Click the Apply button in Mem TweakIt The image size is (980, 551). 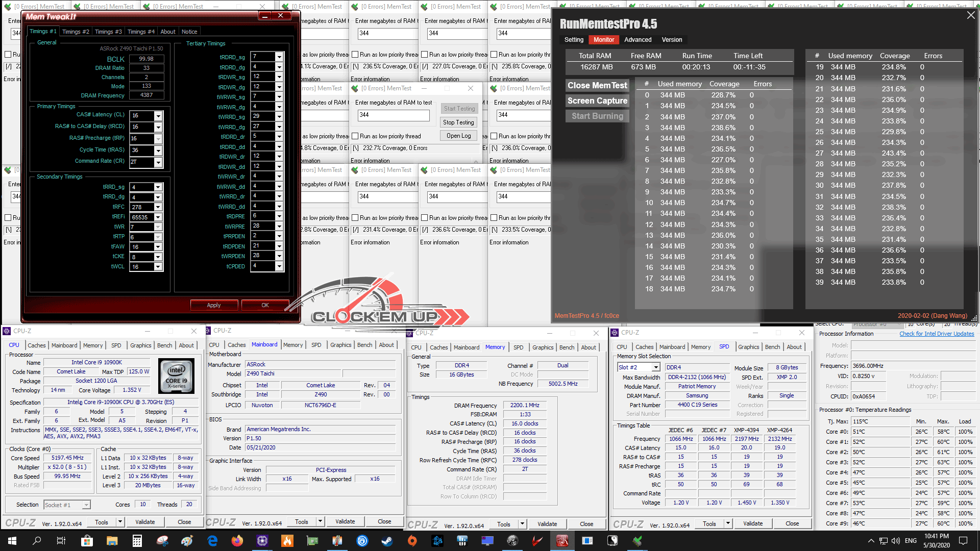pos(214,305)
